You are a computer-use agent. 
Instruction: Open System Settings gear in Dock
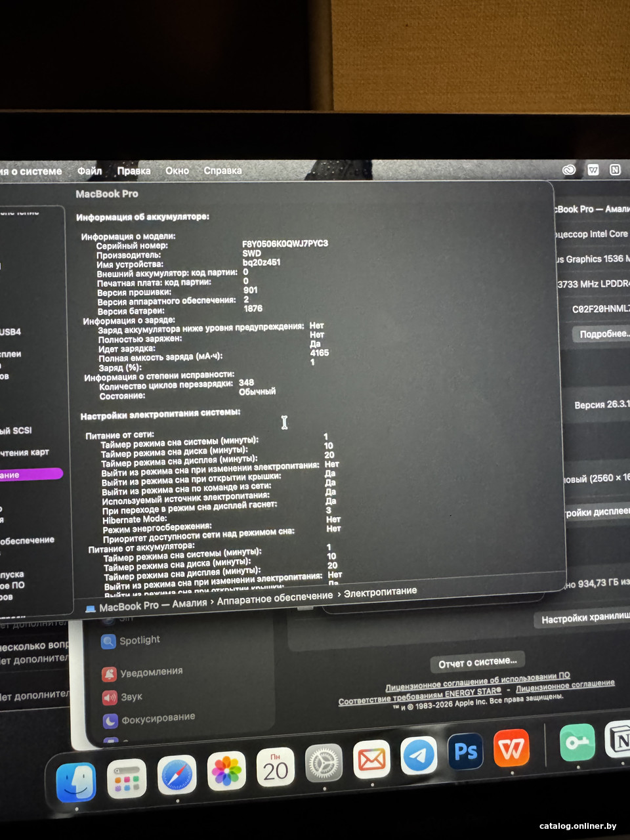click(324, 763)
